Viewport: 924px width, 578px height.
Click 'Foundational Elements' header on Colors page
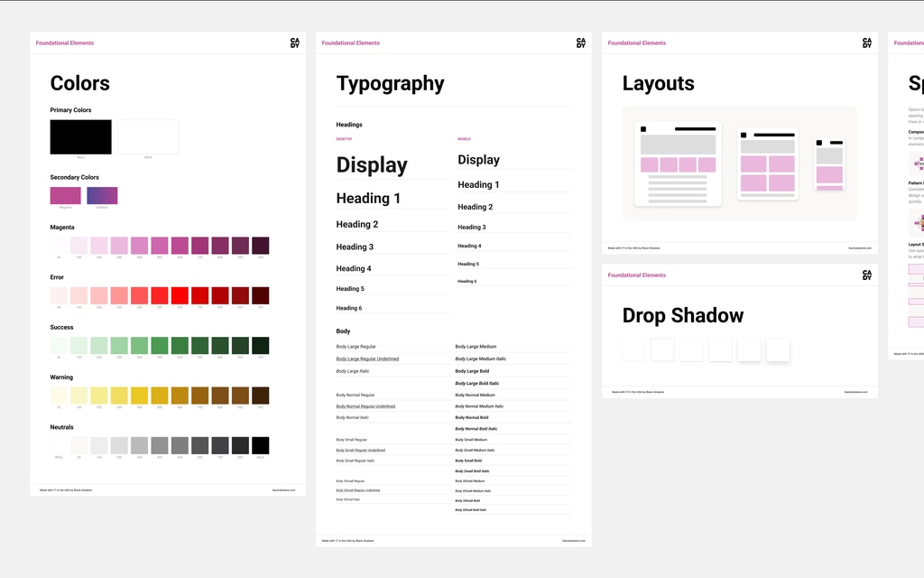pyautogui.click(x=65, y=43)
